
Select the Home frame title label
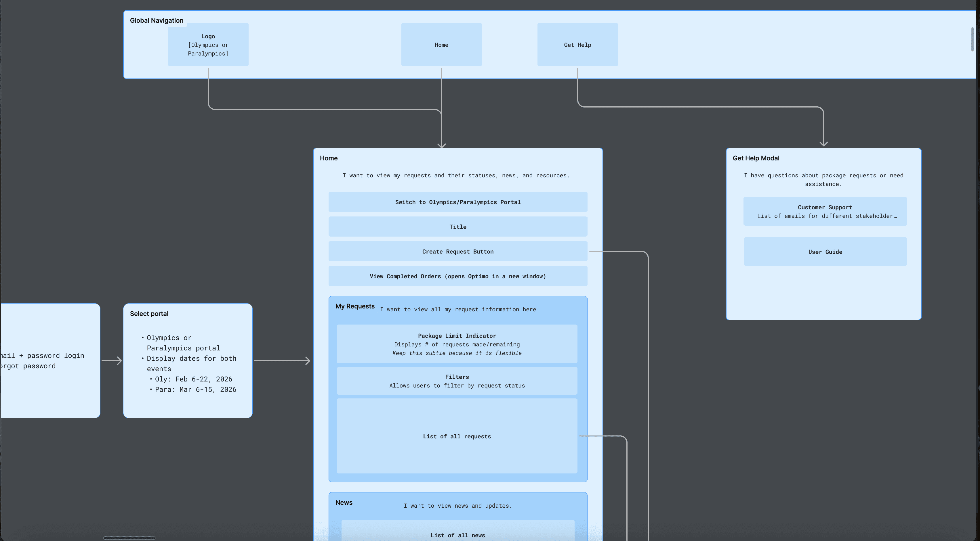[x=329, y=158]
